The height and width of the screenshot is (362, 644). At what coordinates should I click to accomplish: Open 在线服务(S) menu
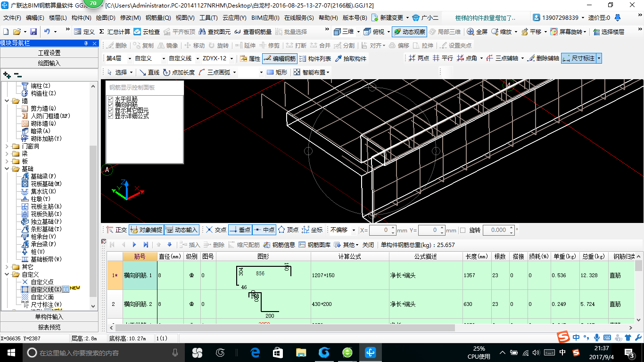pos(299,18)
